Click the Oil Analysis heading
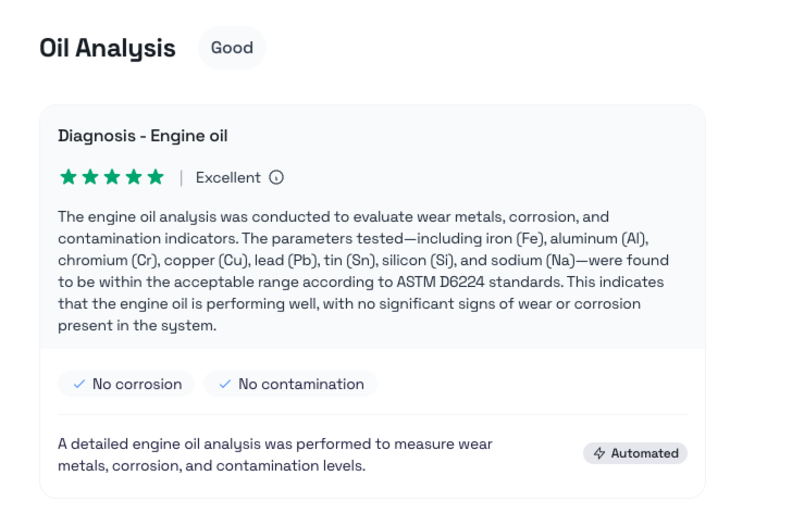The width and height of the screenshot is (792, 513). pyautogui.click(x=107, y=48)
